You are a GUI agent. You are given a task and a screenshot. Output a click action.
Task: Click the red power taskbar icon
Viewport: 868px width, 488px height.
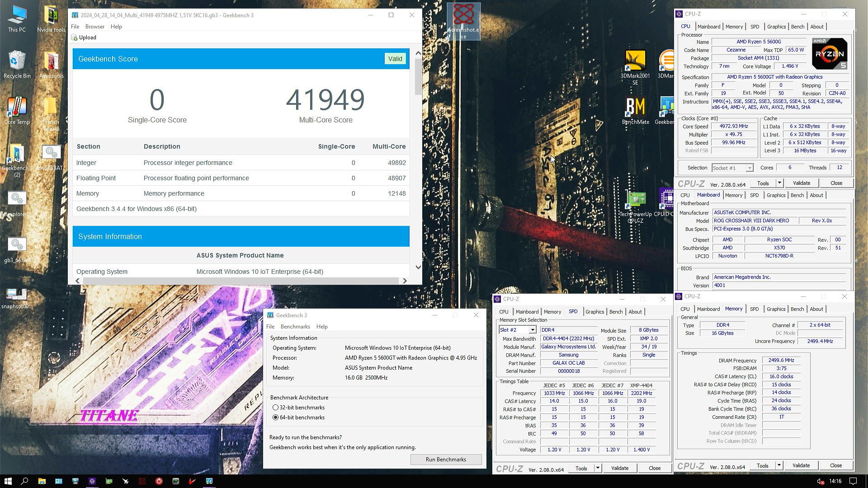pos(159,481)
